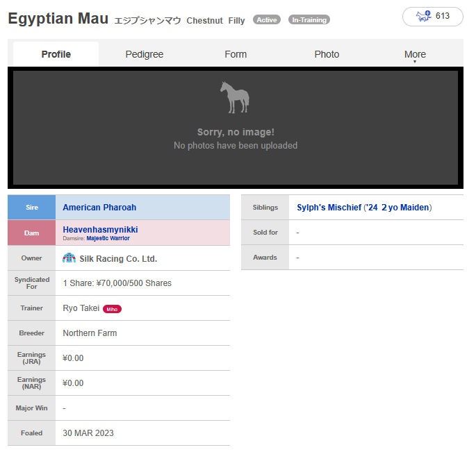Viewport: 476px width, 452px height.
Task: Click the syndication text ¥70,000/500 Shares
Action: click(x=134, y=283)
